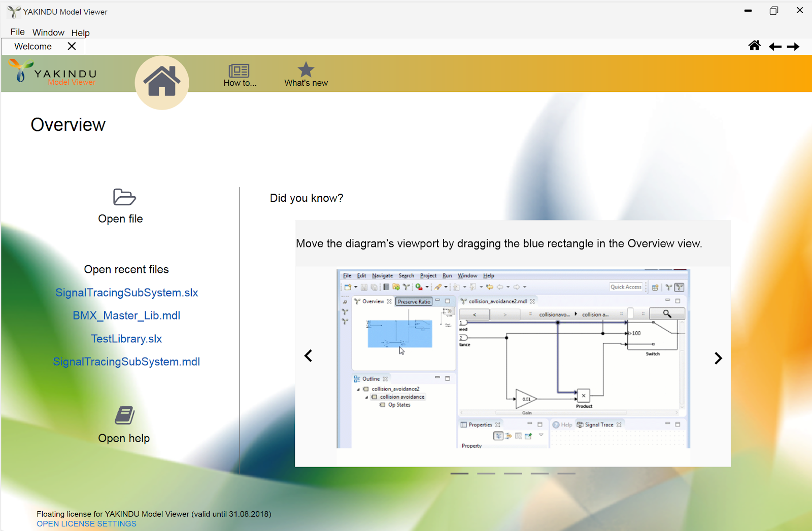This screenshot has height=531, width=812.
Task: Click the Open file label
Action: coord(120,219)
